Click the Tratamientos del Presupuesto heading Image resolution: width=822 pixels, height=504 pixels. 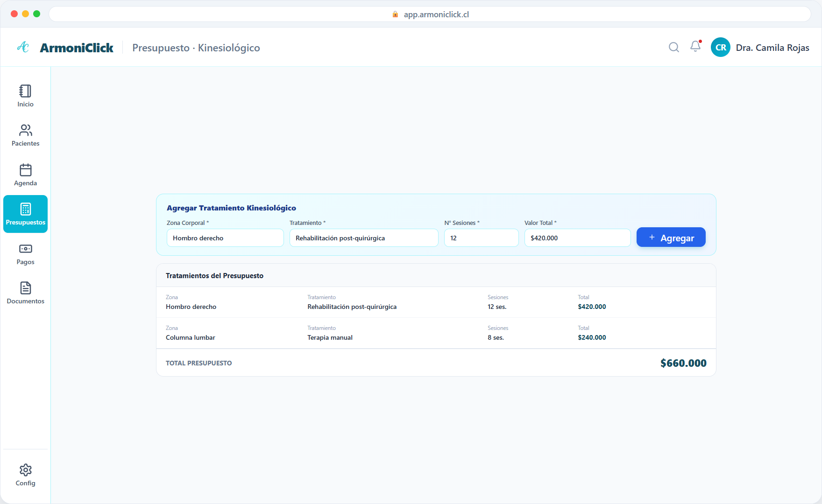(214, 276)
